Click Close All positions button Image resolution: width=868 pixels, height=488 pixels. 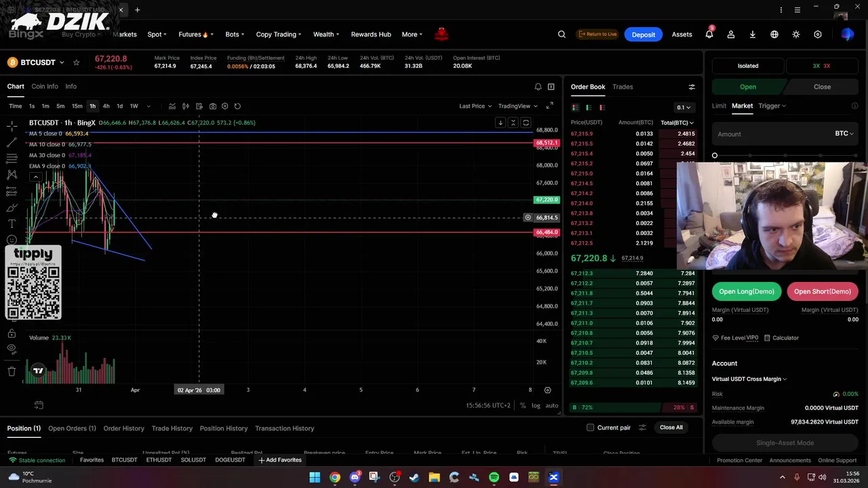[x=671, y=428]
